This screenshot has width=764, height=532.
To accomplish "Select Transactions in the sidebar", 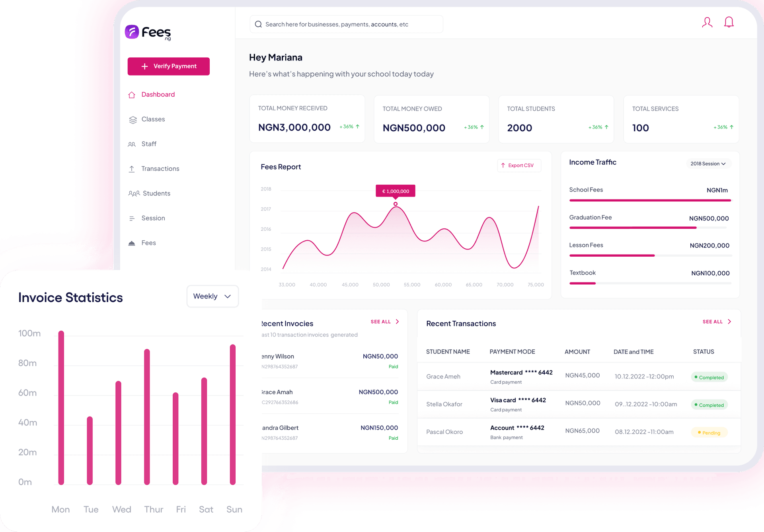I will click(160, 169).
